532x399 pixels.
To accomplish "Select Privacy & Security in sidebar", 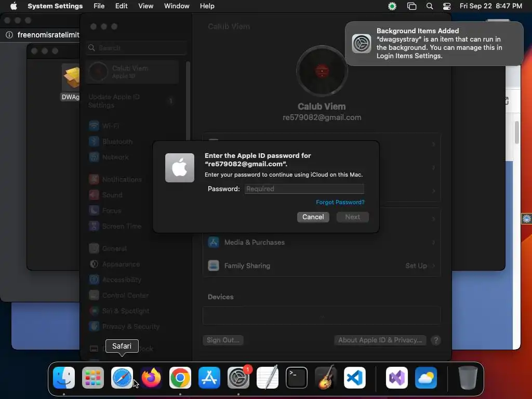I will pos(132,327).
